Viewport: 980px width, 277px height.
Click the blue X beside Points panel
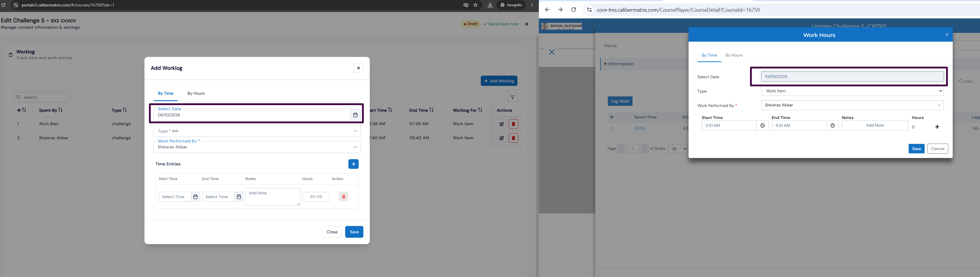[x=551, y=52]
